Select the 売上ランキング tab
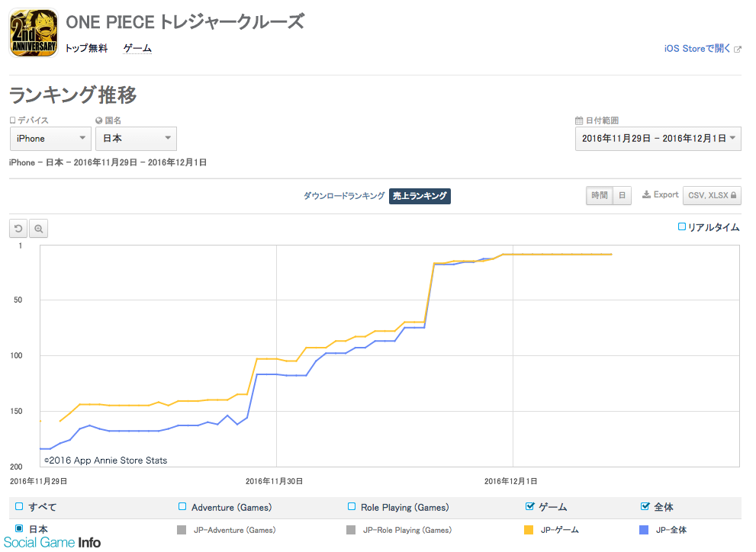This screenshot has width=756, height=552. click(420, 196)
